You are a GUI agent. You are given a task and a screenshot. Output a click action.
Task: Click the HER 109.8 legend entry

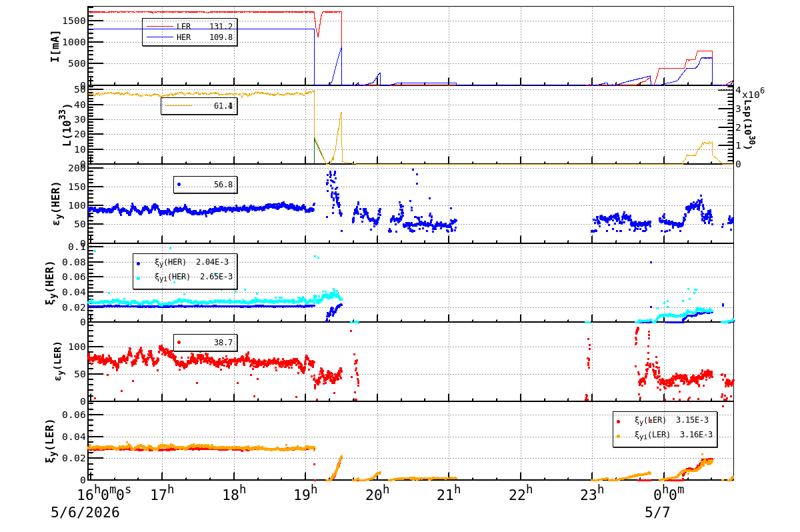click(189, 37)
